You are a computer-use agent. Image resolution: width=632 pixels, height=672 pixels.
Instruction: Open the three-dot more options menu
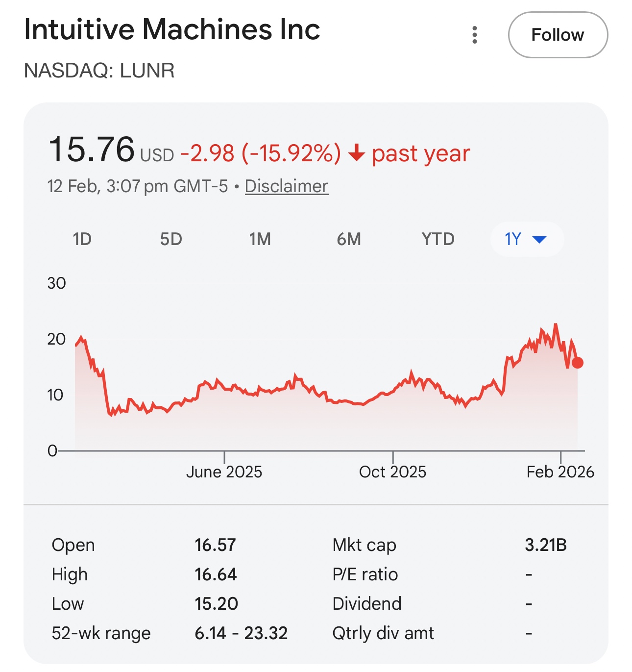click(474, 35)
